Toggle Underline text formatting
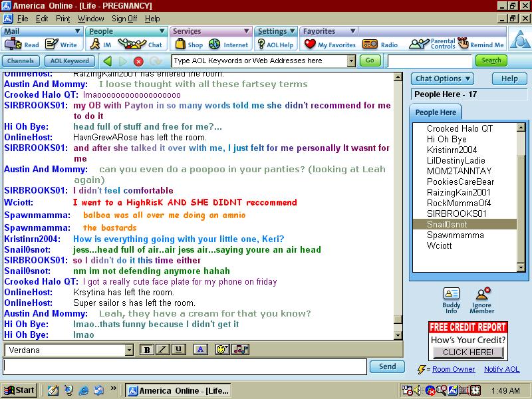 click(178, 350)
